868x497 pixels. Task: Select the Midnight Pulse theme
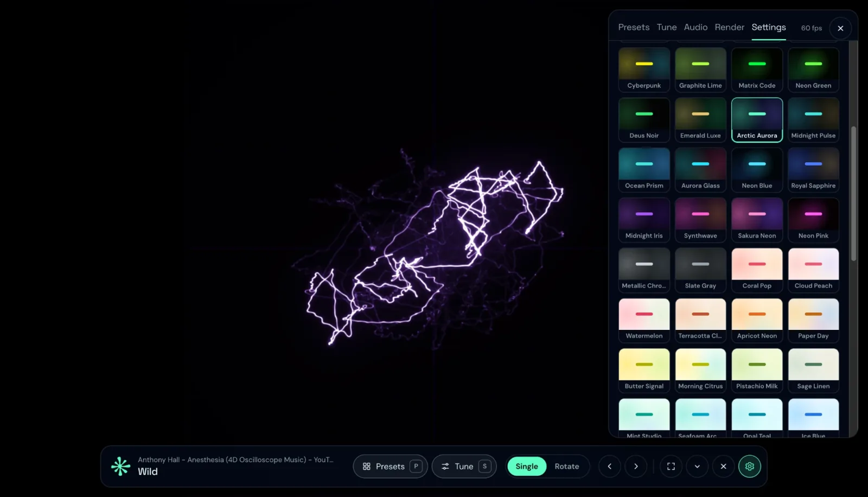(813, 120)
